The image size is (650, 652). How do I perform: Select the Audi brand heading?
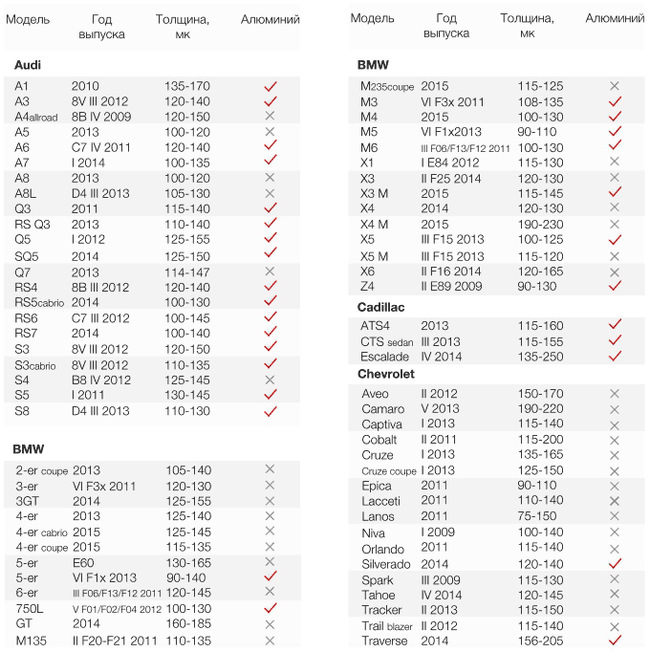(x=28, y=65)
